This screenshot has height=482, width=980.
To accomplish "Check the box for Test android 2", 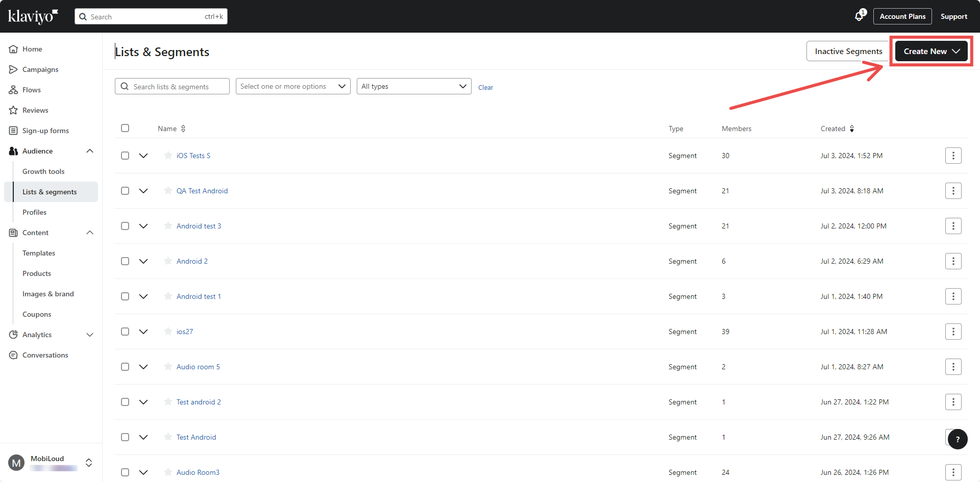I will (x=125, y=402).
